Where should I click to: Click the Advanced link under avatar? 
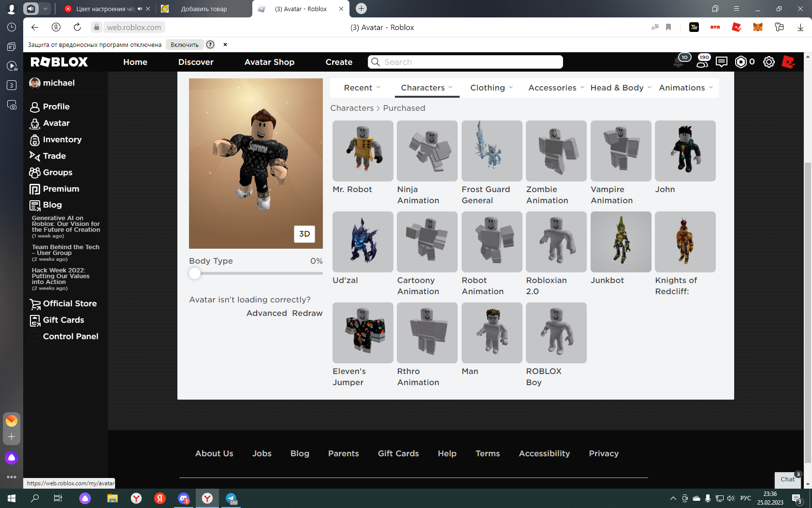click(266, 313)
